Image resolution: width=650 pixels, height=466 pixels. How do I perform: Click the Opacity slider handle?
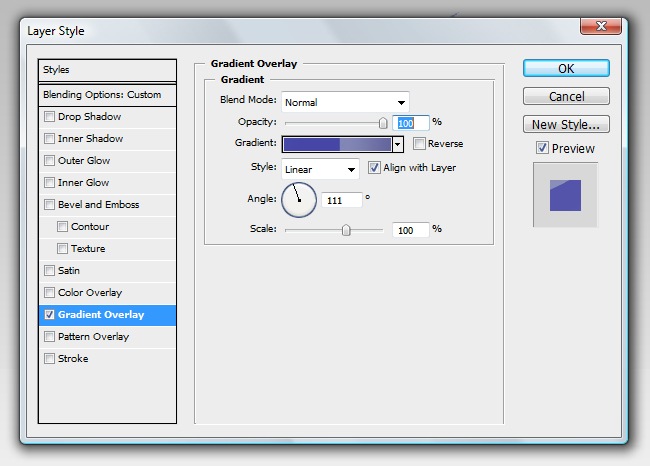point(382,123)
